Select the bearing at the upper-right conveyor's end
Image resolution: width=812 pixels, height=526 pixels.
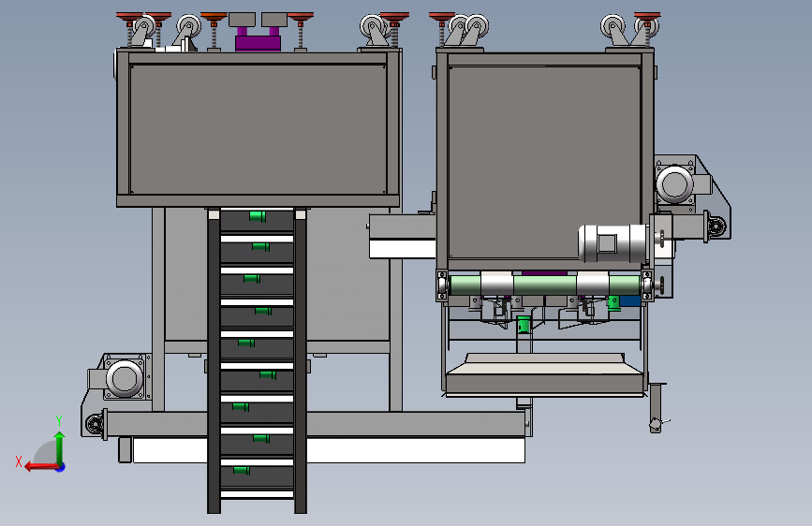pos(716,226)
